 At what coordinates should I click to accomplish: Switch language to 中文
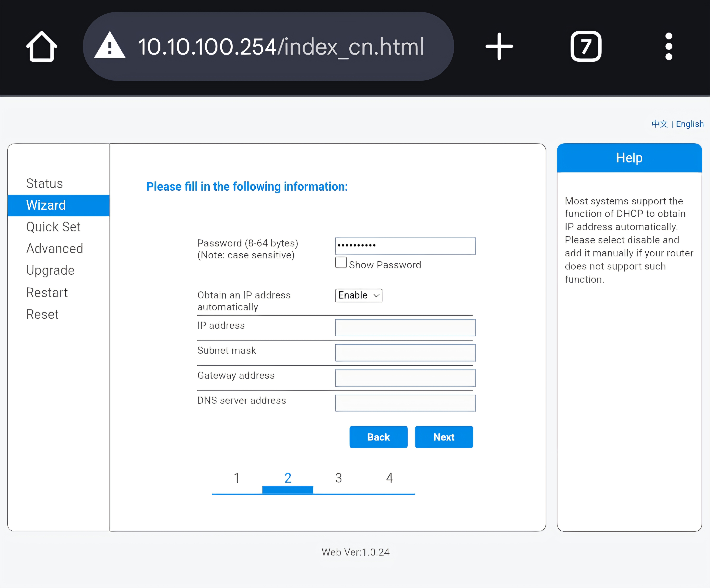(x=659, y=124)
